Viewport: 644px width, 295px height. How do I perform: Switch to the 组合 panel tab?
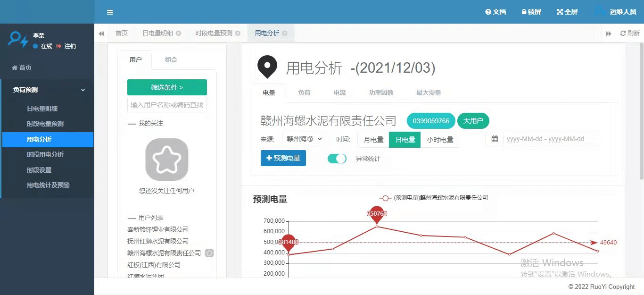coord(171,60)
